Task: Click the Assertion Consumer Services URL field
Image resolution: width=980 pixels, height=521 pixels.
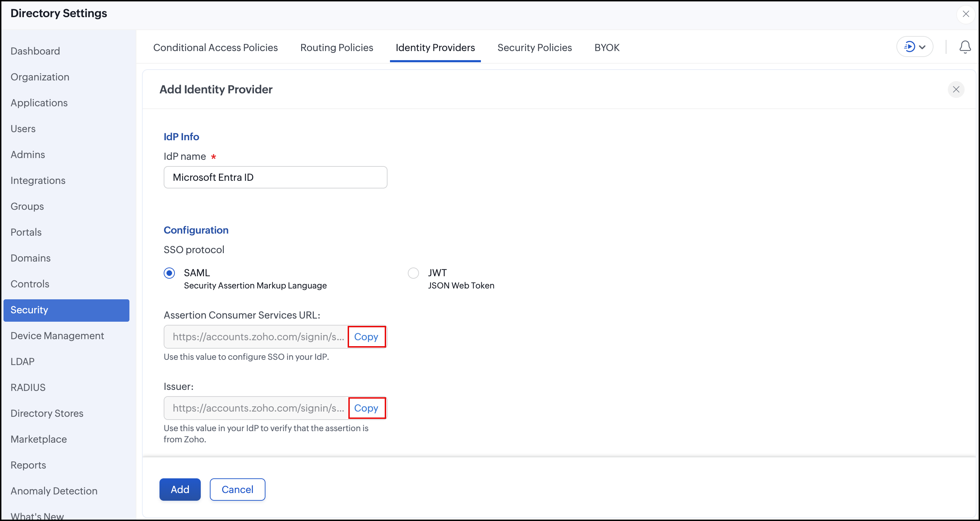Action: point(256,337)
